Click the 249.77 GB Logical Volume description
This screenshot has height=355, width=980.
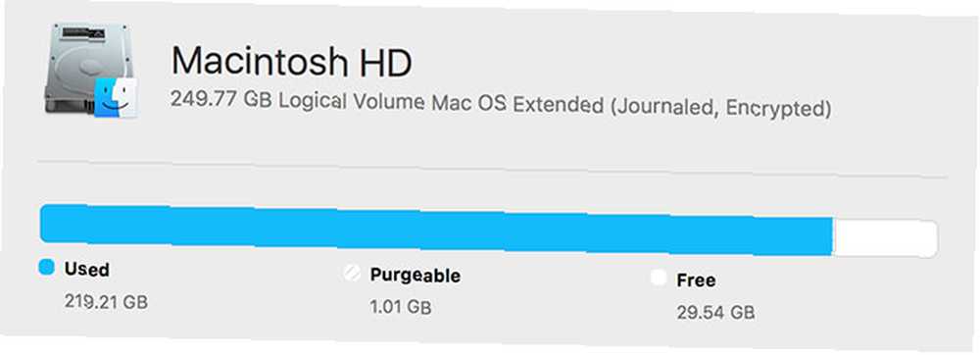pyautogui.click(x=501, y=106)
